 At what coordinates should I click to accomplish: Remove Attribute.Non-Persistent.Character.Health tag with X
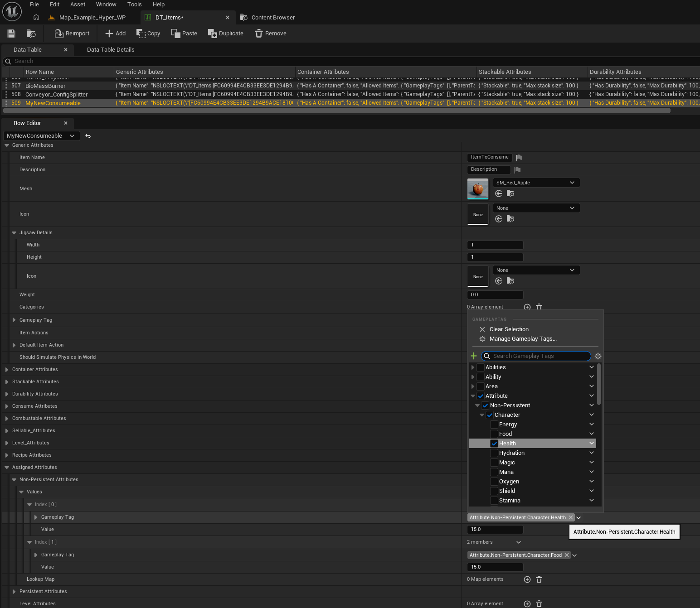pyautogui.click(x=571, y=518)
